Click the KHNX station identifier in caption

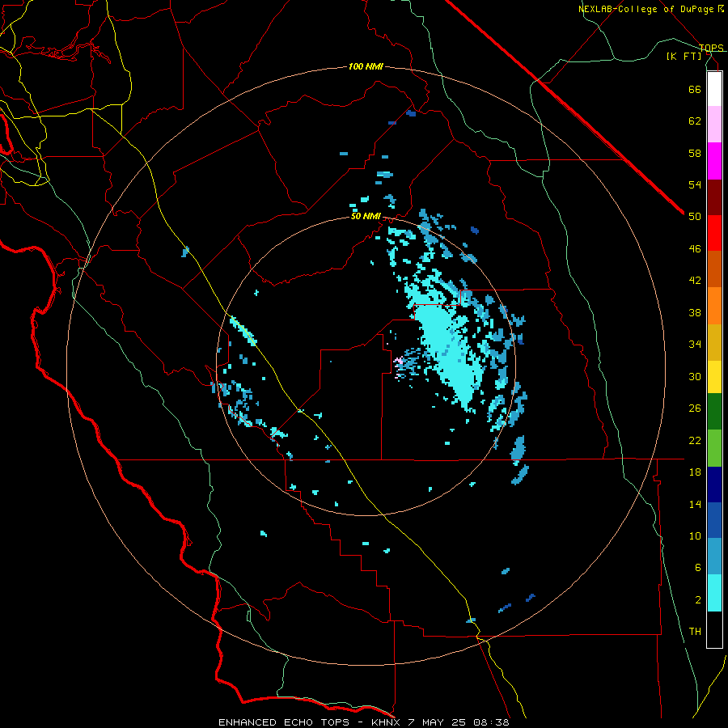(x=385, y=722)
